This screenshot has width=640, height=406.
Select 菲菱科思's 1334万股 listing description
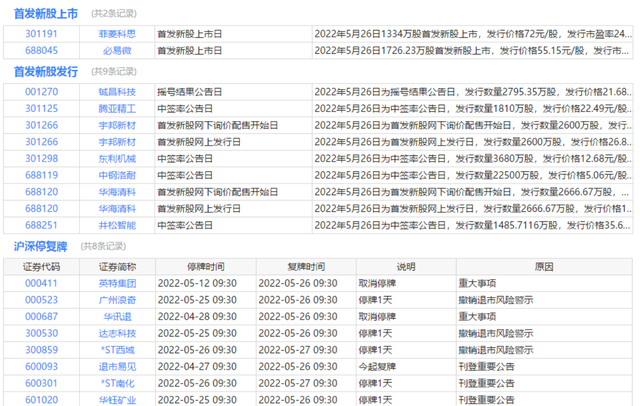pos(473,34)
